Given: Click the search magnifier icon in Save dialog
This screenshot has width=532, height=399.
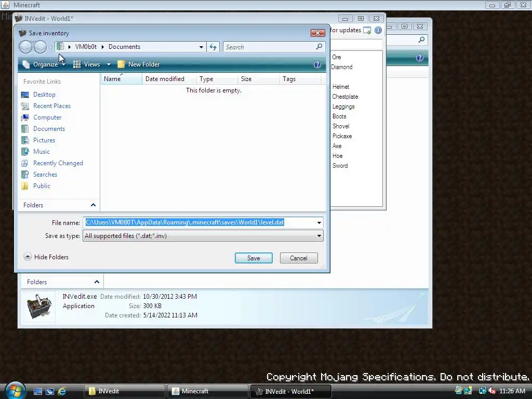Looking at the screenshot, I should click(319, 46).
